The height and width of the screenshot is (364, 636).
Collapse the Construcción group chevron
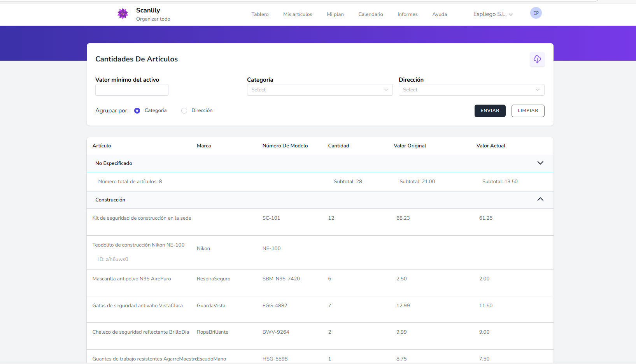coord(540,199)
